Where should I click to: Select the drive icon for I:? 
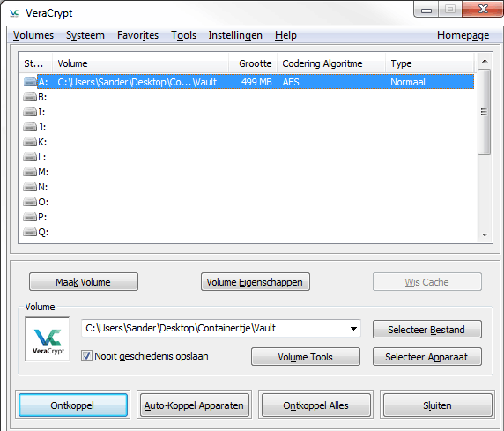[30, 112]
